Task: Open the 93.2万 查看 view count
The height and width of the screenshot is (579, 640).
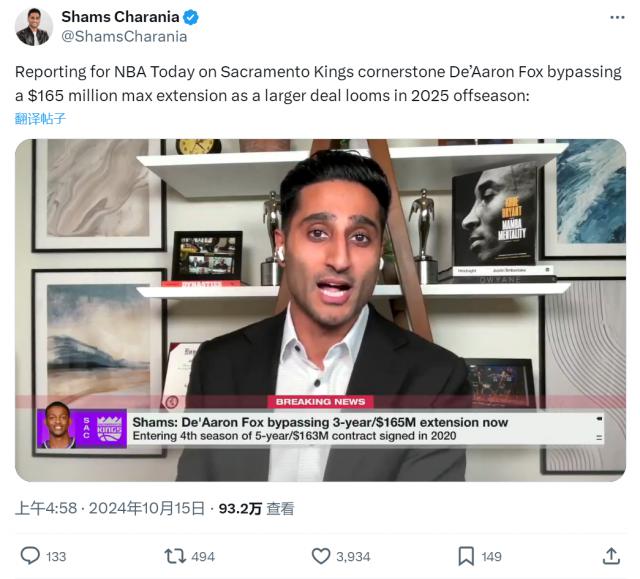Action: tap(256, 508)
